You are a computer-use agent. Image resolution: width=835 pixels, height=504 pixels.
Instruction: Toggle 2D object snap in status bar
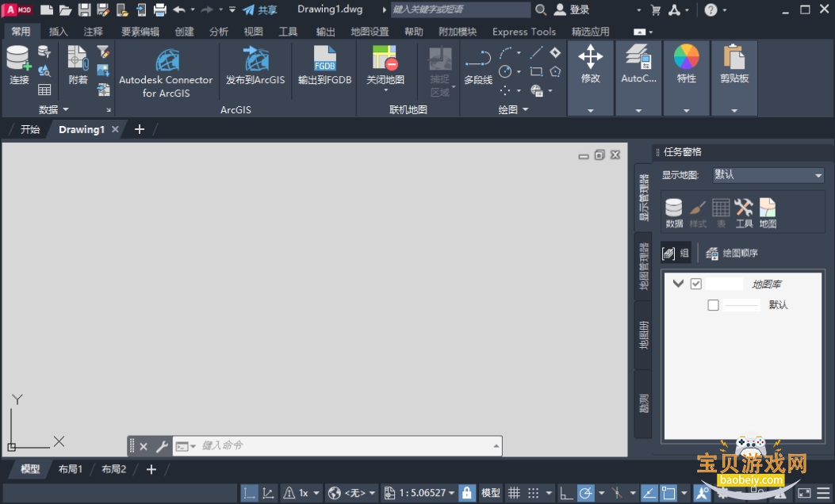[x=668, y=493]
